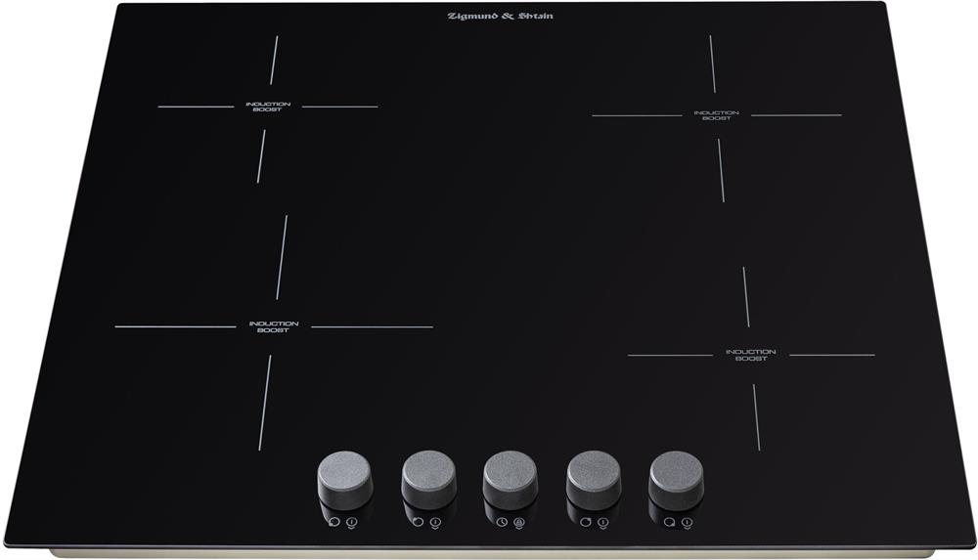Tap the zone indicator icon under fourth knob

click(585, 522)
